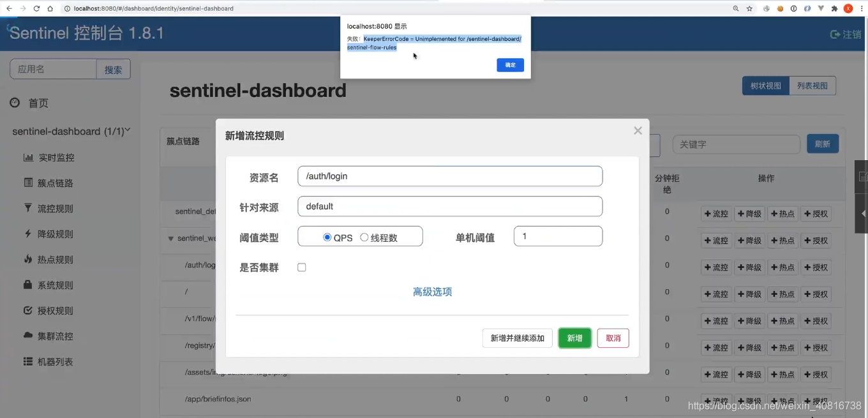Click the 关键字 keyword input
This screenshot has width=868, height=418.
(737, 144)
